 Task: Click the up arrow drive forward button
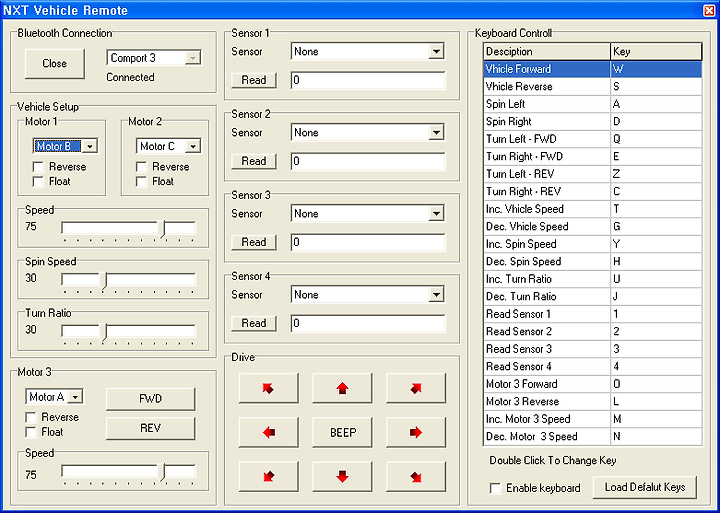pyautogui.click(x=342, y=388)
